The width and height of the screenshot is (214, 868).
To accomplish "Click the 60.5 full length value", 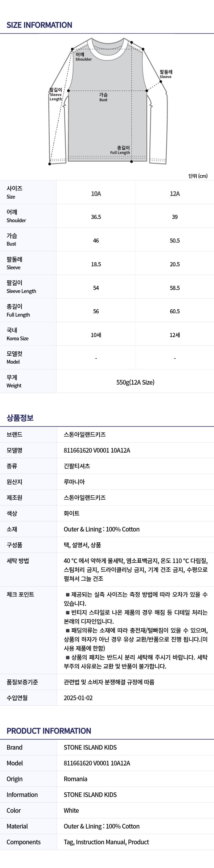I will coord(175,311).
